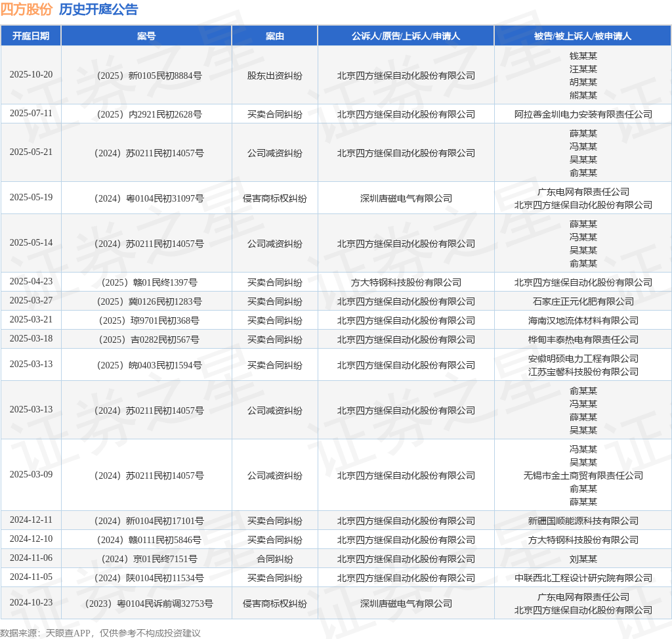This screenshot has width=672, height=639.
Task: Select the 公诉人/原告/上诉人/申请人 column header
Action: (406, 36)
